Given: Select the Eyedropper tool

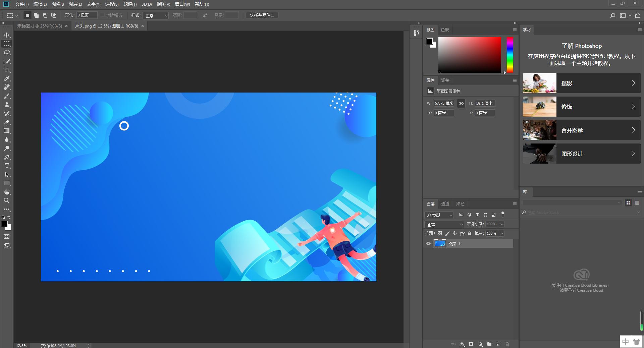Looking at the screenshot, I should coord(7,78).
